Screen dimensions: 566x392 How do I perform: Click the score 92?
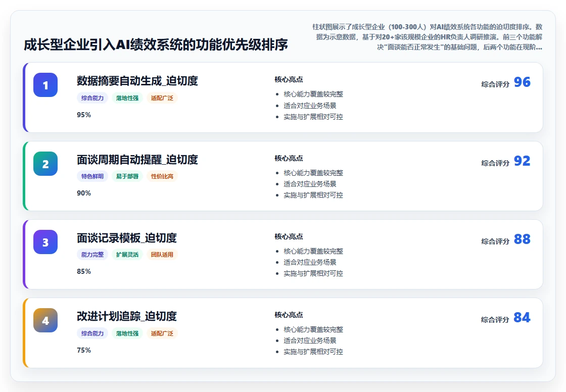pyautogui.click(x=522, y=161)
